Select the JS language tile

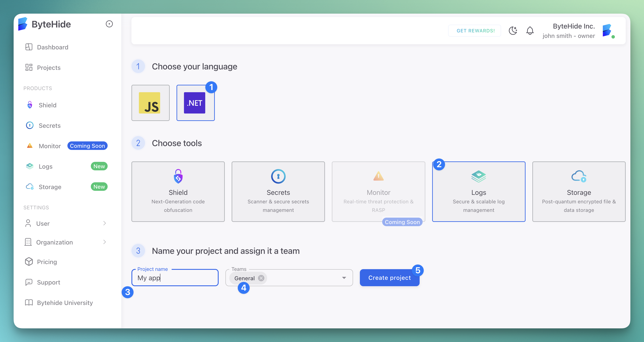(151, 103)
